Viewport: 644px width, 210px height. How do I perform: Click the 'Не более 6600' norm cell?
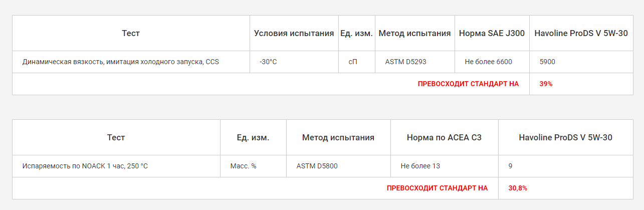tap(488, 62)
